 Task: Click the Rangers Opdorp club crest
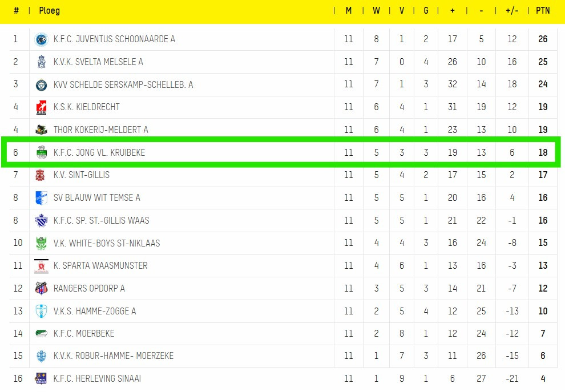click(41, 288)
